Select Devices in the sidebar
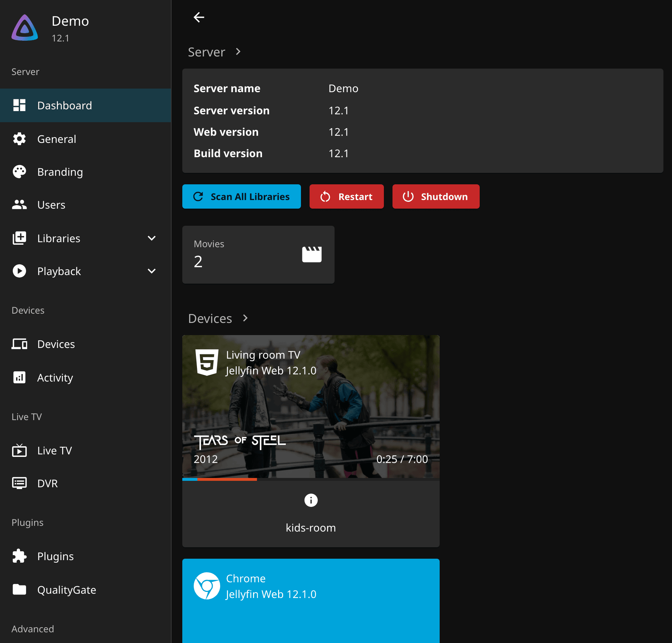Viewport: 672px width, 643px height. [x=85, y=344]
